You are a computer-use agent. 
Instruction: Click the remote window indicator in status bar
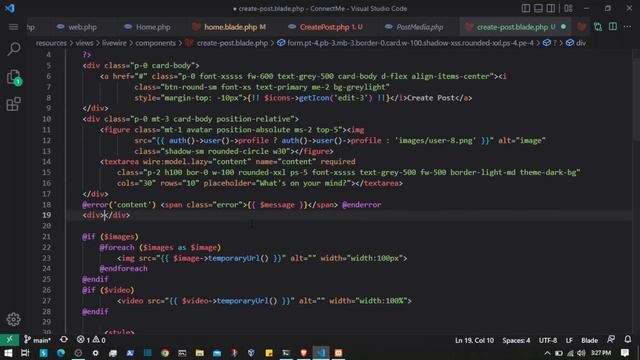pos(9,340)
